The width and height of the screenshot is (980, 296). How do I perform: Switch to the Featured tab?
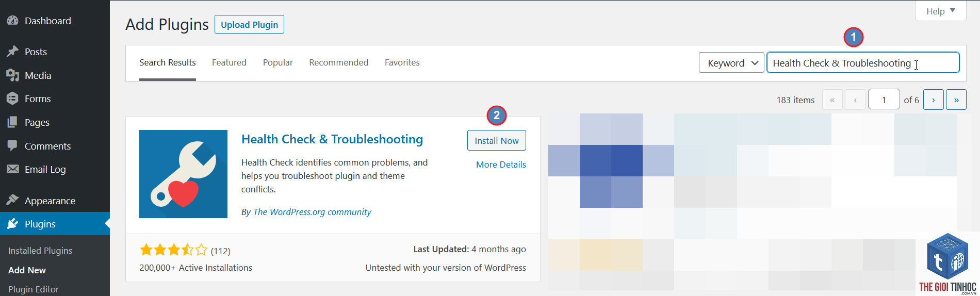coord(229,62)
